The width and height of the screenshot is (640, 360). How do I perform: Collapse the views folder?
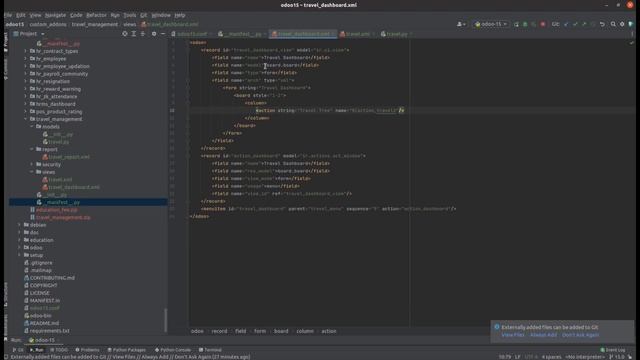pos(32,172)
